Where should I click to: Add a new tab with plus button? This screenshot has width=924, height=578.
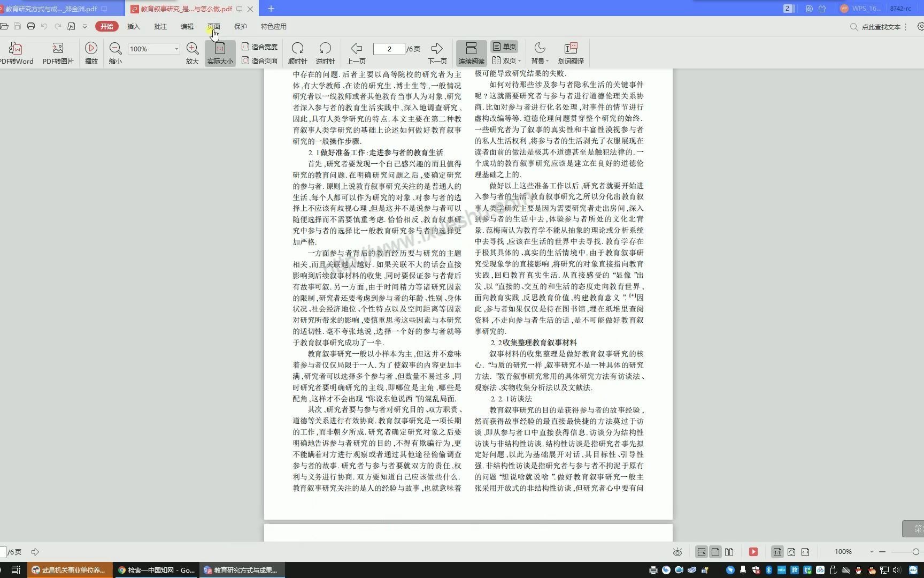[x=271, y=9]
